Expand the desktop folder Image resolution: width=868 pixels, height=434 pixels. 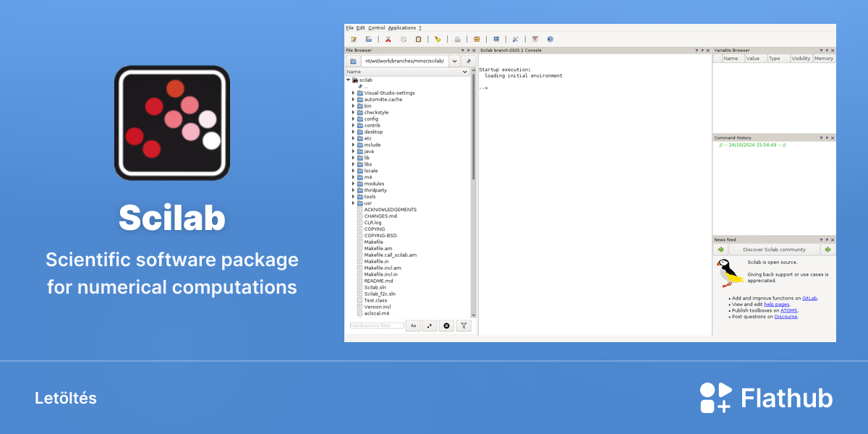pos(353,132)
